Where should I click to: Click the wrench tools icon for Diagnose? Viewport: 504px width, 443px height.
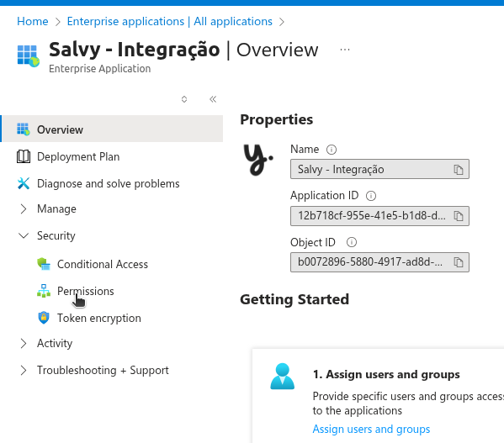(x=24, y=183)
